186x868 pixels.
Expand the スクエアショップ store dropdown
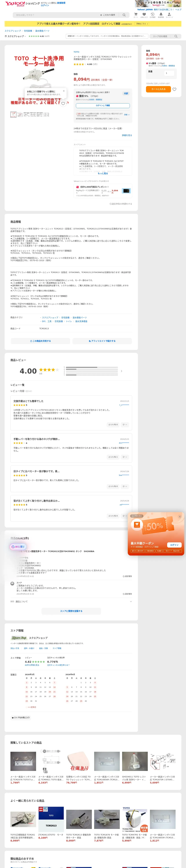pyautogui.click(x=15, y=36)
